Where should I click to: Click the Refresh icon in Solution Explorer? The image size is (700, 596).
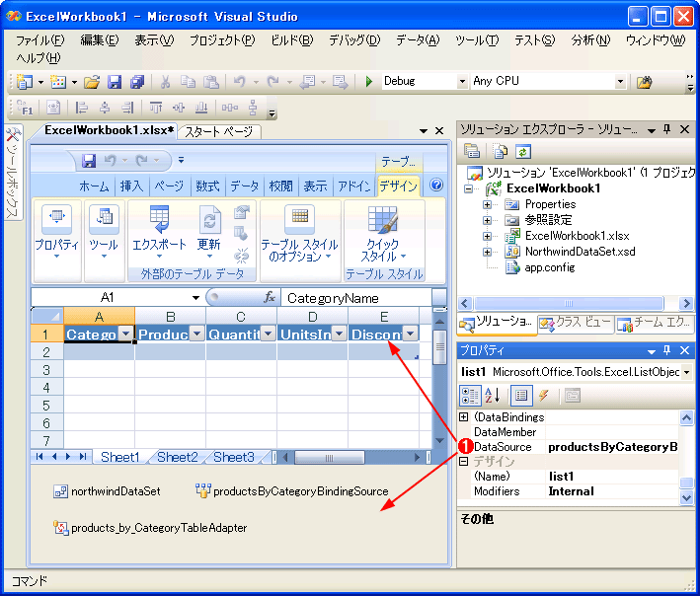522,152
